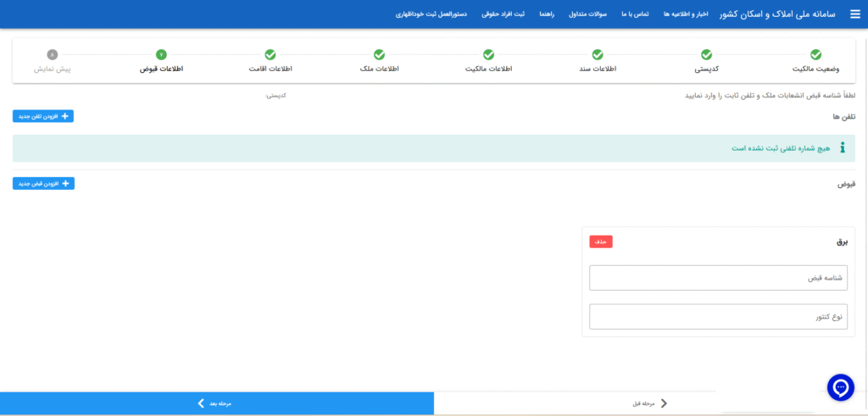Go to next step مرحله بعد
The image size is (868, 416).
[216, 403]
